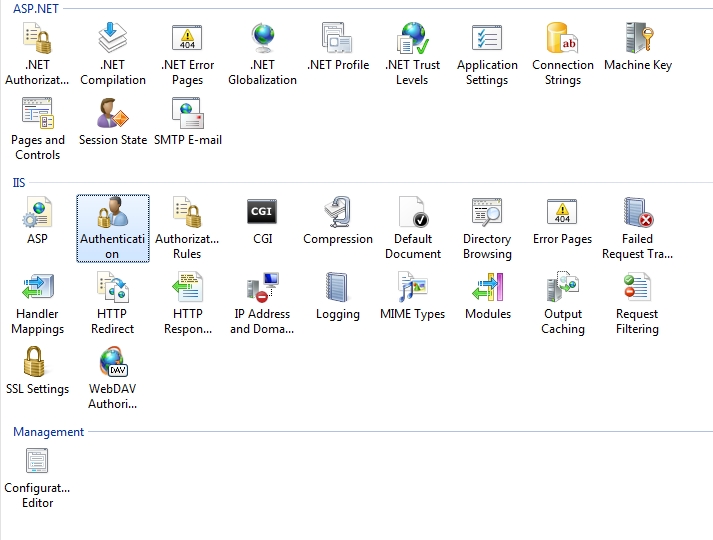Select the Modules icon
Image resolution: width=713 pixels, height=540 pixels.
point(487,287)
